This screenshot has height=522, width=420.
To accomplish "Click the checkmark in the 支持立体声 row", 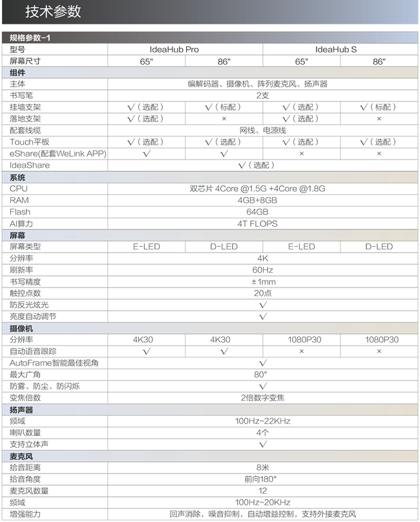I will point(263,444).
